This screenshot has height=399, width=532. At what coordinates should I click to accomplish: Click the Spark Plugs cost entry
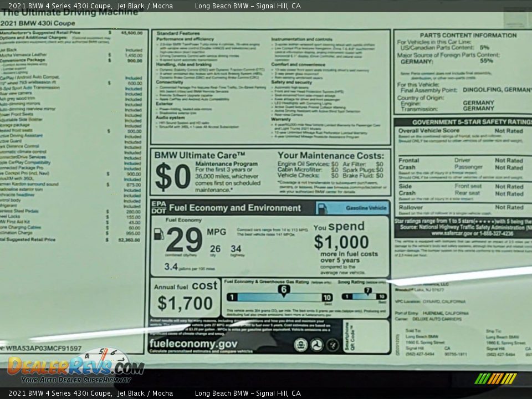362,170
